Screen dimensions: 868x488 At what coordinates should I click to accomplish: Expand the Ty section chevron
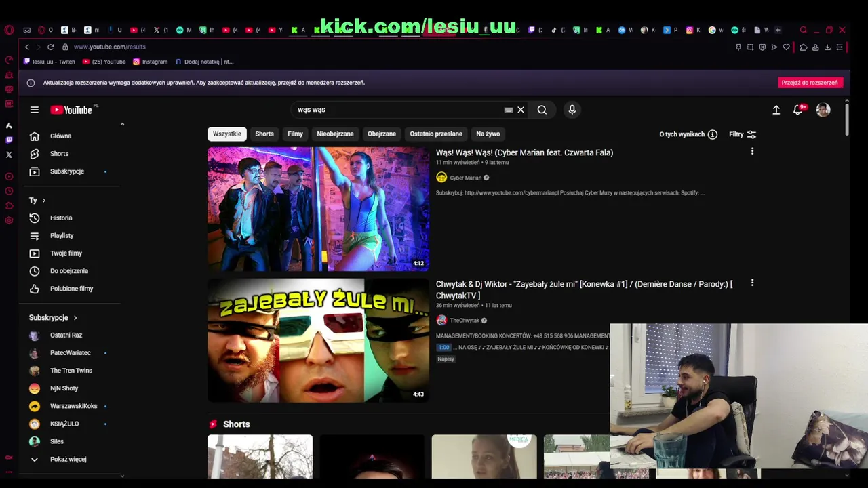click(x=43, y=201)
